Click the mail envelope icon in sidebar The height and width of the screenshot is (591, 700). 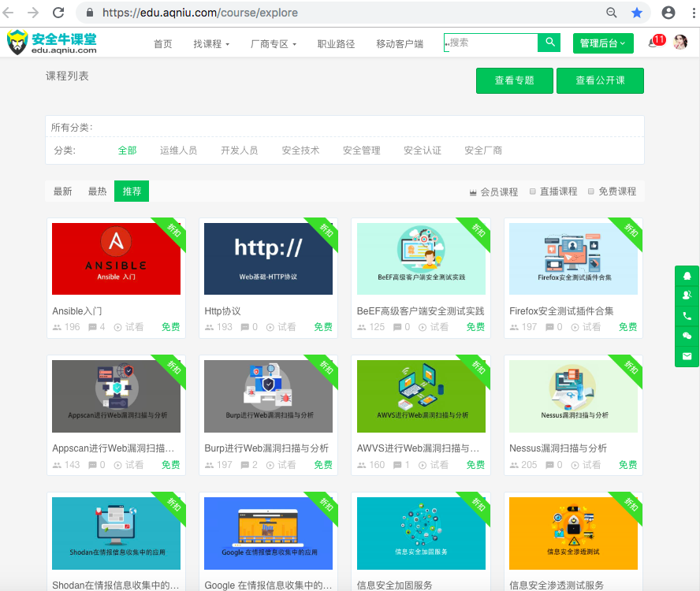point(687,356)
